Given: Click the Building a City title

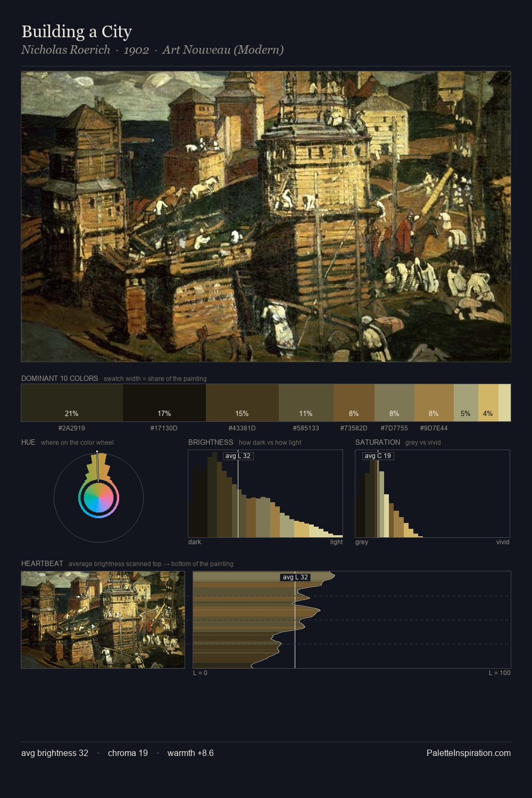Looking at the screenshot, I should 77,31.
